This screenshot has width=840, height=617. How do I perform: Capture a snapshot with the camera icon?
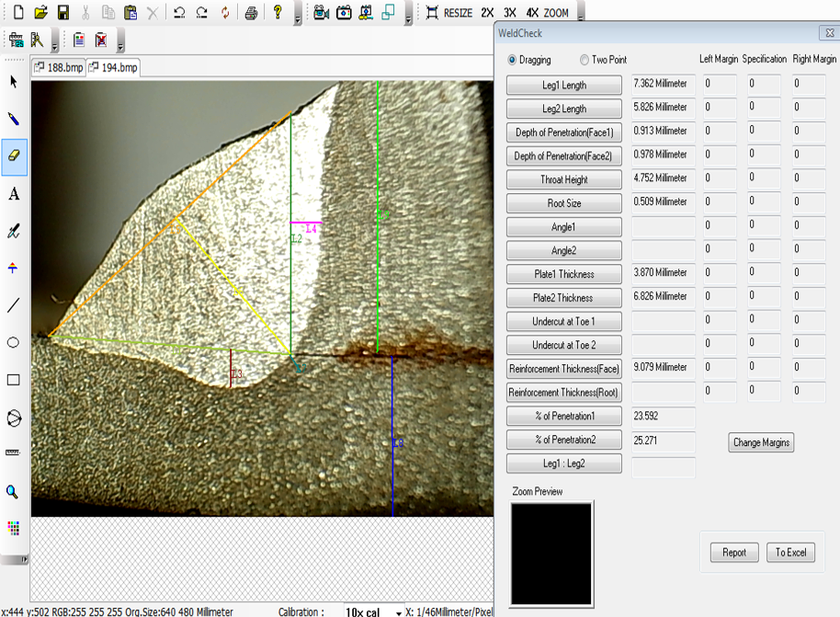(x=344, y=12)
